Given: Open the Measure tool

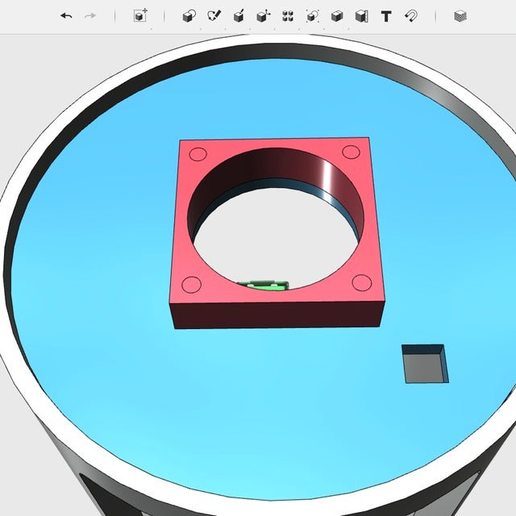Looking at the screenshot, I should [362, 16].
